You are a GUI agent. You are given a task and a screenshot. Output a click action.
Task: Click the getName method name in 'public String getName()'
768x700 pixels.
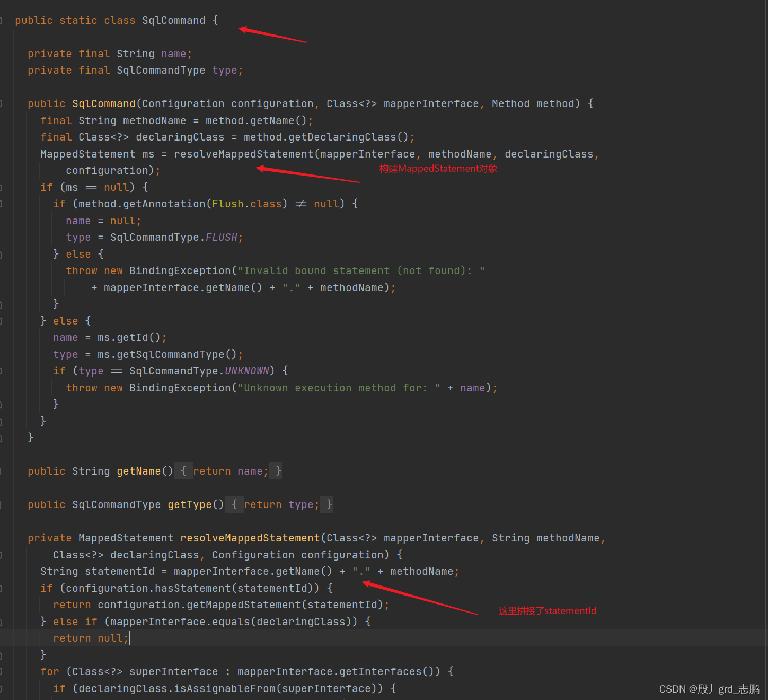(139, 471)
